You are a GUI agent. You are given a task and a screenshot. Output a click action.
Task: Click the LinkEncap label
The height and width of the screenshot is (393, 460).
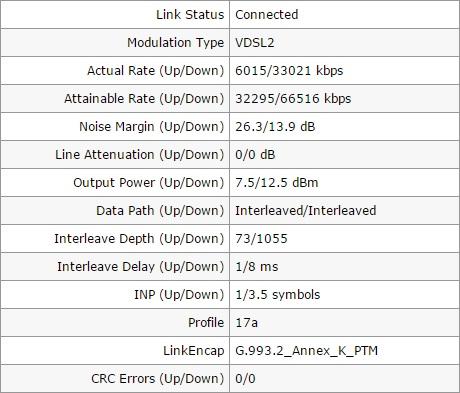coord(194,351)
